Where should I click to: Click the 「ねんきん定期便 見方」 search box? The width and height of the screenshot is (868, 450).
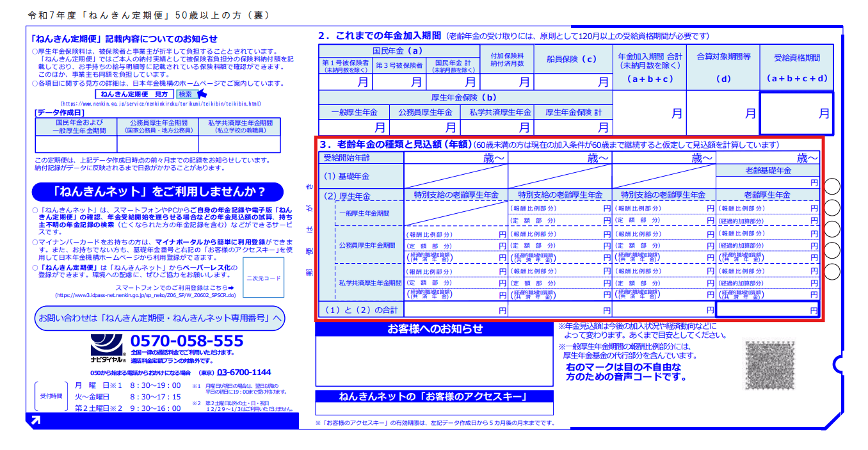[x=134, y=94]
